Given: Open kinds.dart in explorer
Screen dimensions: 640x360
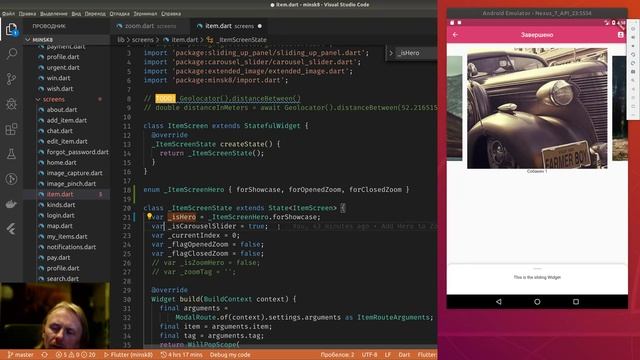Looking at the screenshot, I should pos(61,205).
